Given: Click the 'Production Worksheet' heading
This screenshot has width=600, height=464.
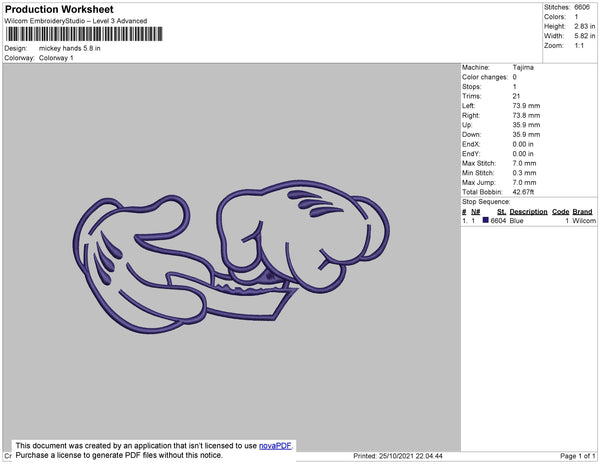Looking at the screenshot, I should coord(59,9).
